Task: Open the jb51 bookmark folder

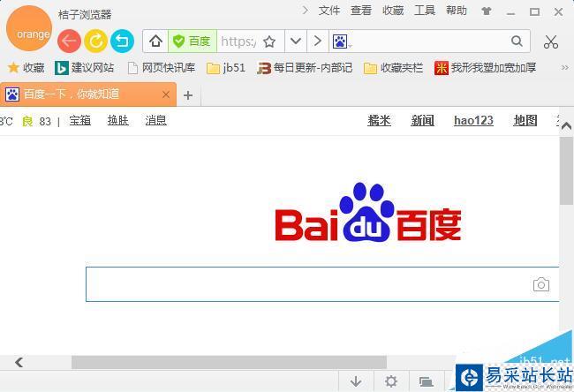Action: (226, 68)
